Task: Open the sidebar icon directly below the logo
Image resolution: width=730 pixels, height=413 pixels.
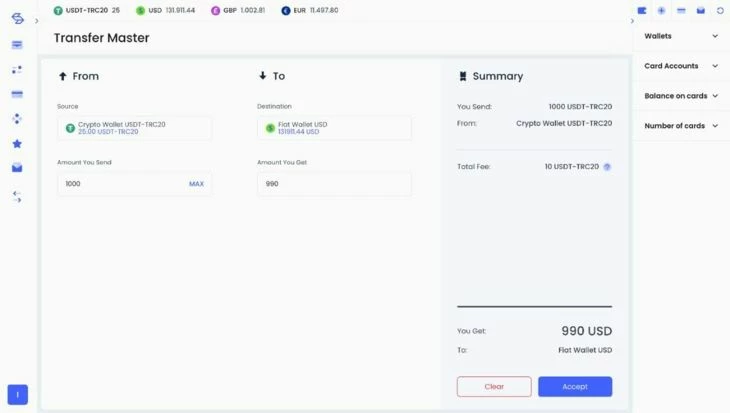Action: [x=17, y=45]
